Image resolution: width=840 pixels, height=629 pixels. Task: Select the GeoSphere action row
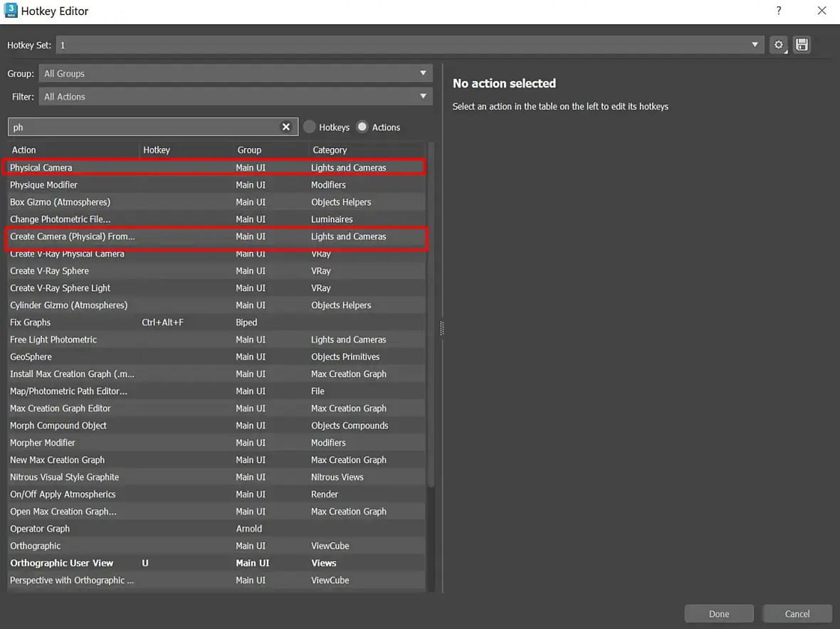click(x=216, y=356)
